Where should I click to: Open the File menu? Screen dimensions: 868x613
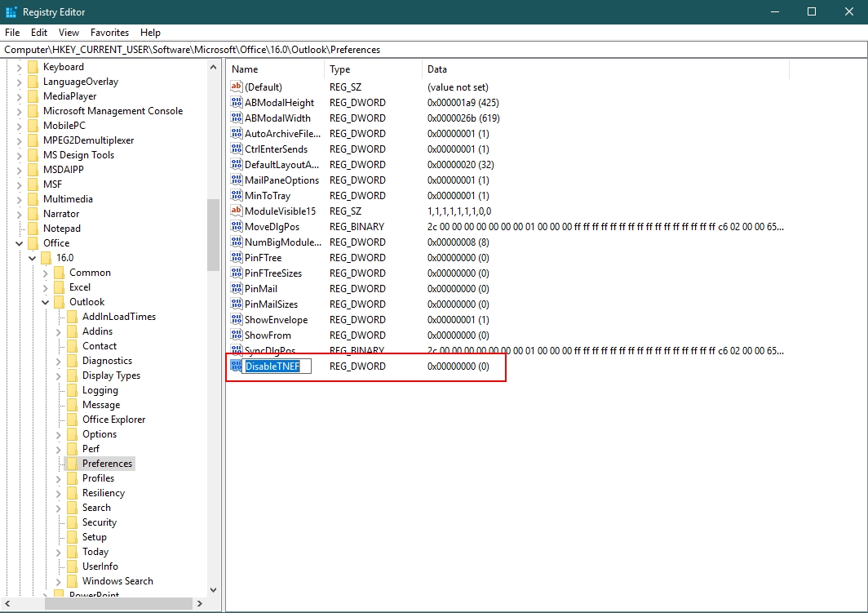coord(12,33)
